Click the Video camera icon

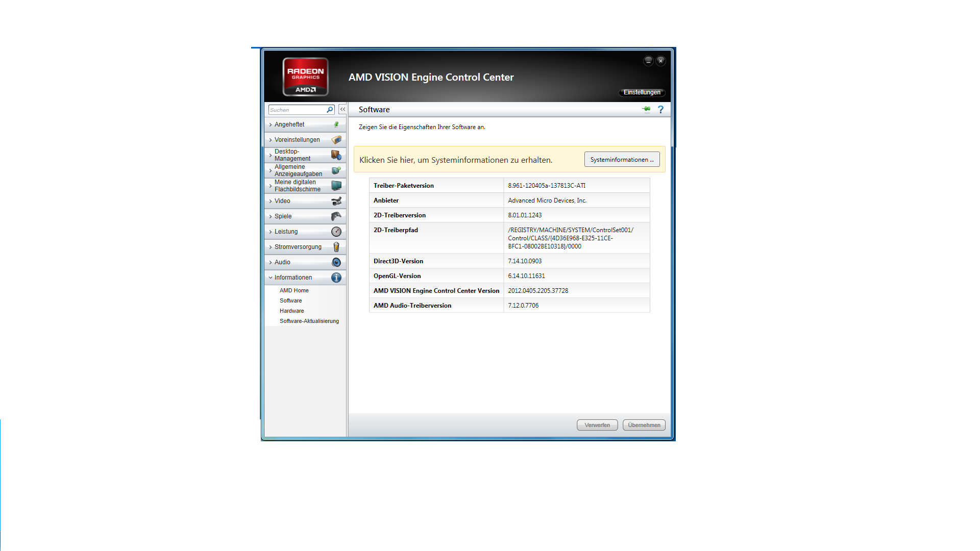[336, 201]
